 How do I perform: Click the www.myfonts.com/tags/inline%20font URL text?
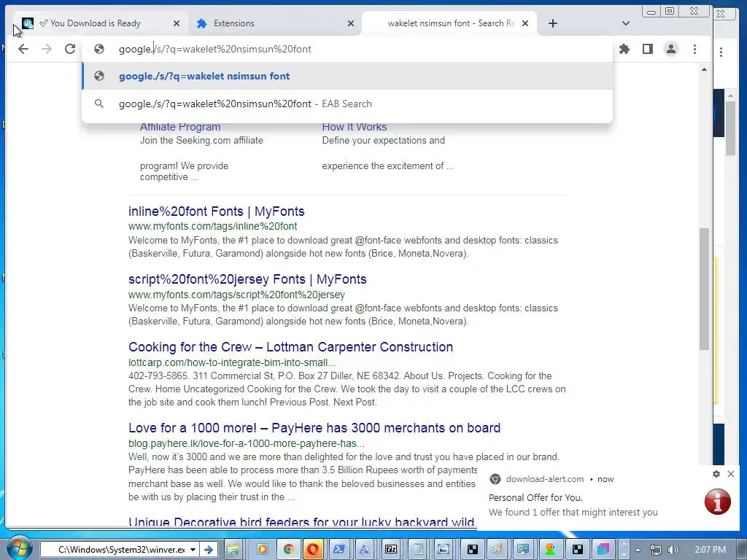point(212,226)
